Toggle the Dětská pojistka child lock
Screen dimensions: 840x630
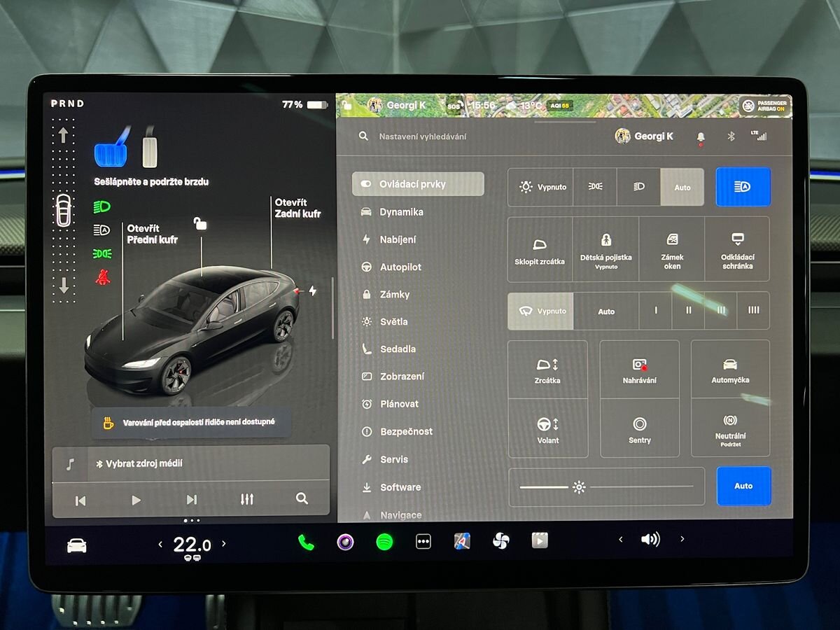click(606, 249)
